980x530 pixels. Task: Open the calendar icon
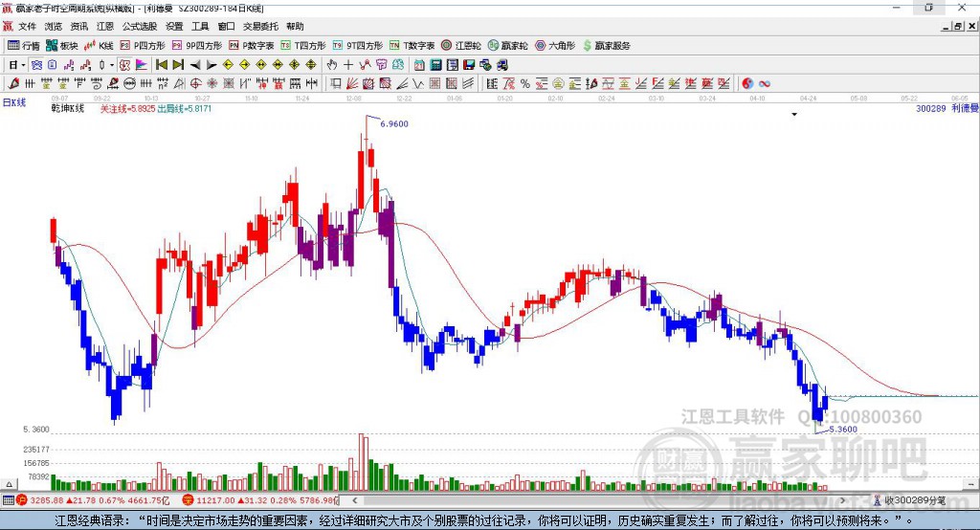point(419,65)
